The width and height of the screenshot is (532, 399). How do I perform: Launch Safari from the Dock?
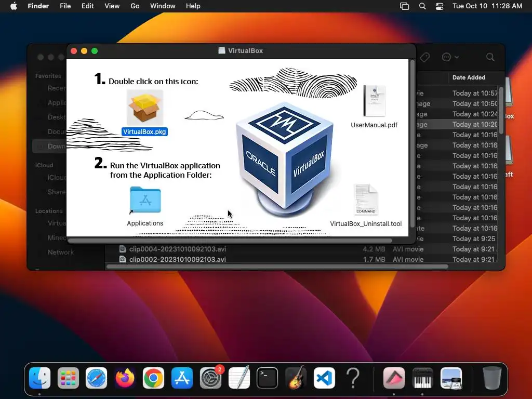click(x=96, y=378)
